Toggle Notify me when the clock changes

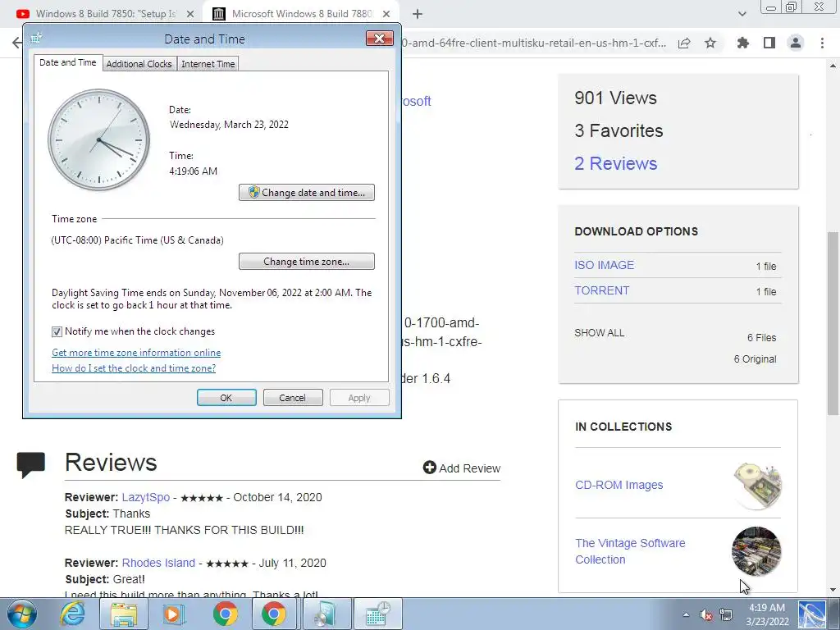pos(57,331)
